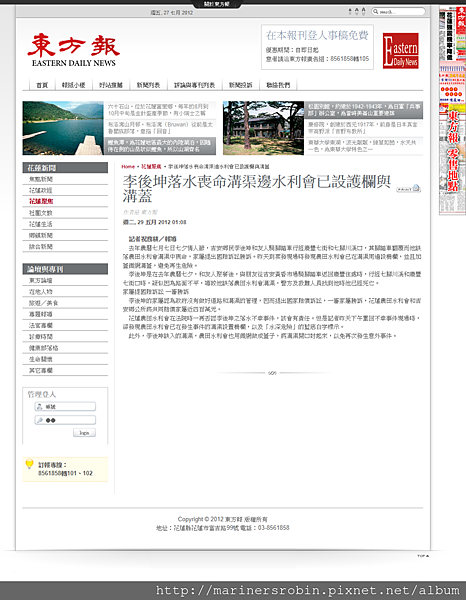Open the 關於東方報 pull-down tab at top
Viewport: 466px width, 600px height.
click(217, 4)
